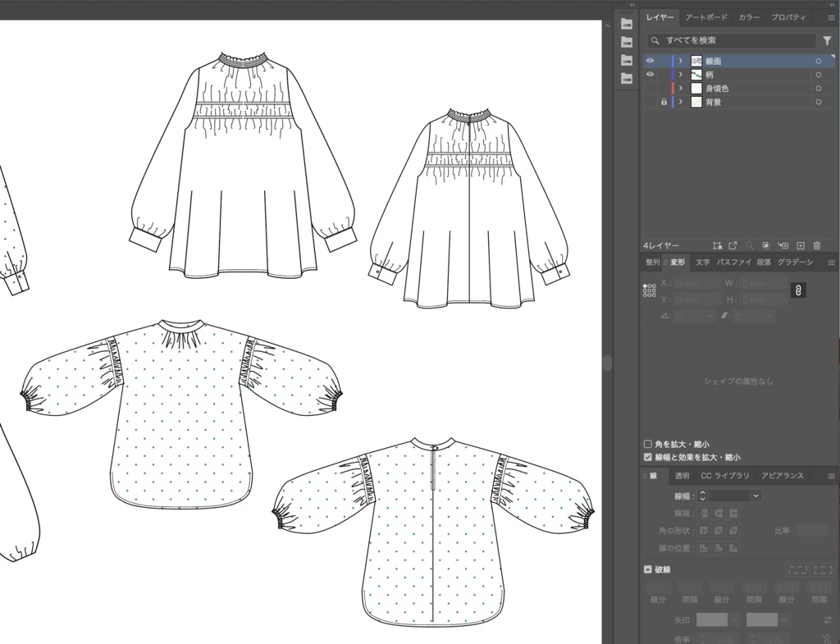Open the 整列 align tab
The image size is (840, 644).
point(652,263)
